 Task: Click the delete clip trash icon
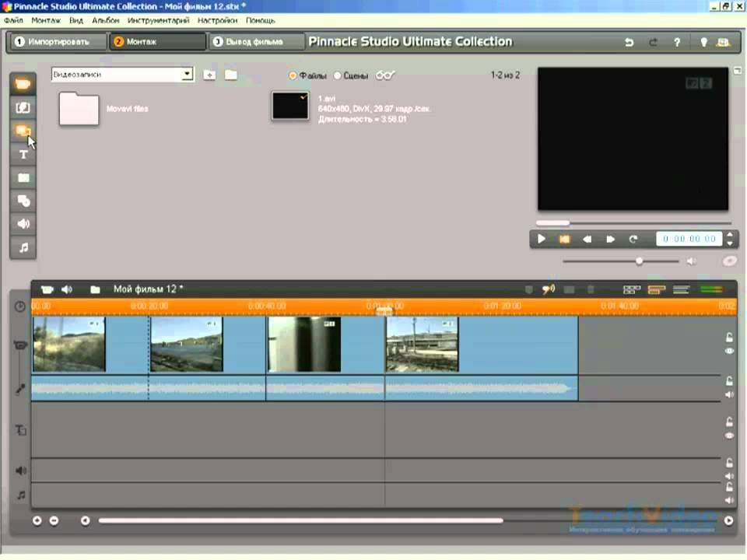[591, 289]
